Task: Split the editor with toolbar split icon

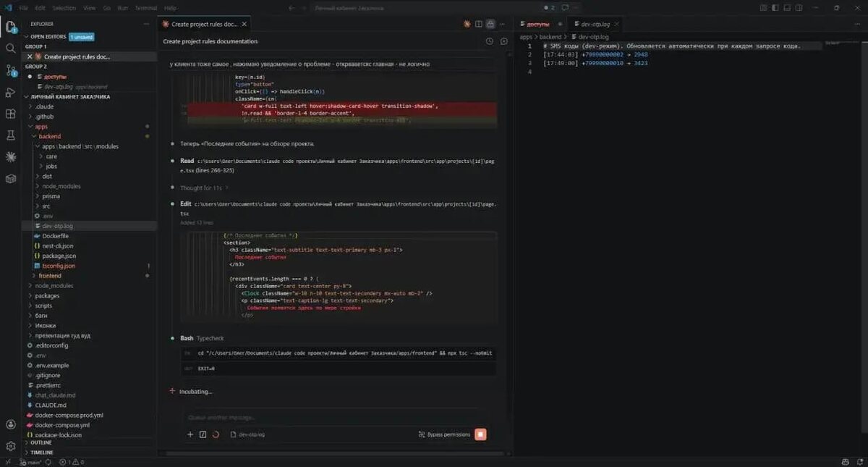Action: (x=479, y=24)
